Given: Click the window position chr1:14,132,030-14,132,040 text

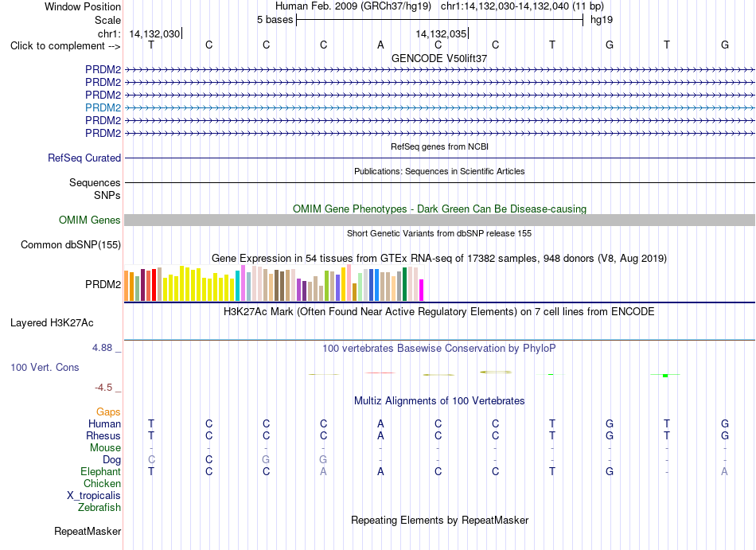Looking at the screenshot, I should coord(522,6).
